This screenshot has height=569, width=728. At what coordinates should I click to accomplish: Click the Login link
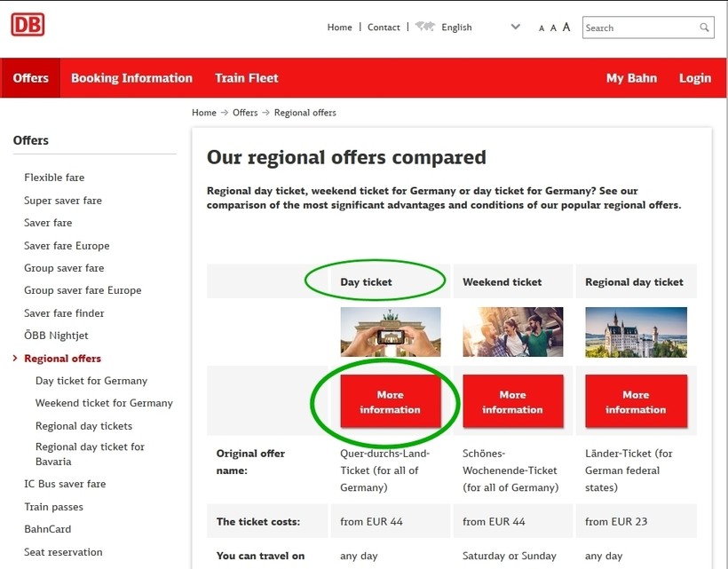(694, 78)
